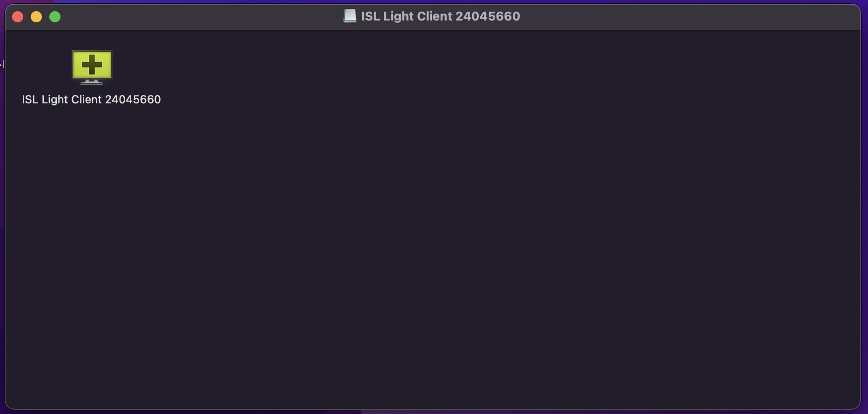Select the ISL Light Client green monitor icon
Viewport: 868px width, 414px height.
(x=92, y=67)
